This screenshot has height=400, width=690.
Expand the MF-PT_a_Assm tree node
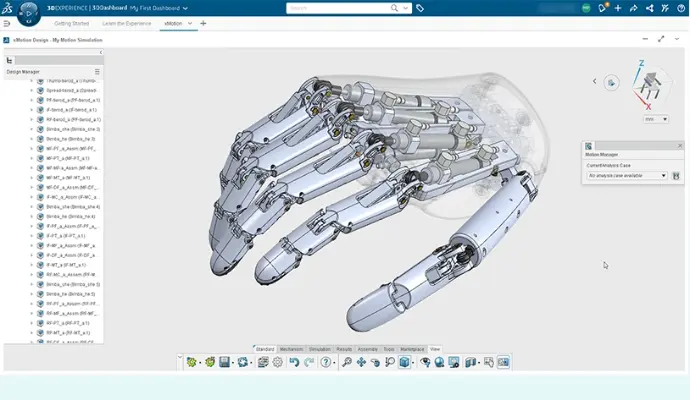pyautogui.click(x=31, y=148)
